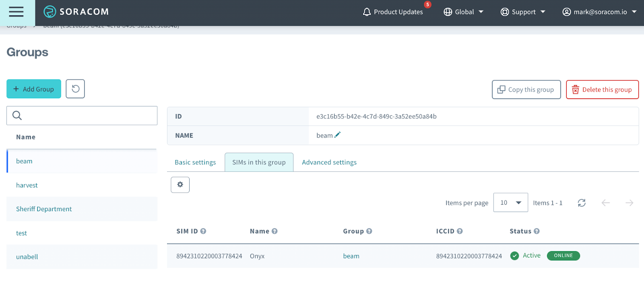Click the Onyx SIM name
Image resolution: width=644 pixels, height=287 pixels.
coord(257,256)
